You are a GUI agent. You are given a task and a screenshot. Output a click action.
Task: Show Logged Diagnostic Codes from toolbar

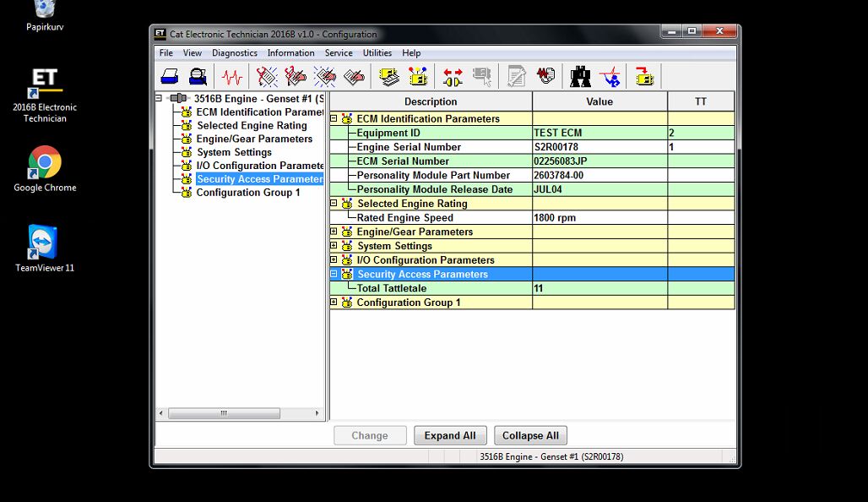coord(295,76)
